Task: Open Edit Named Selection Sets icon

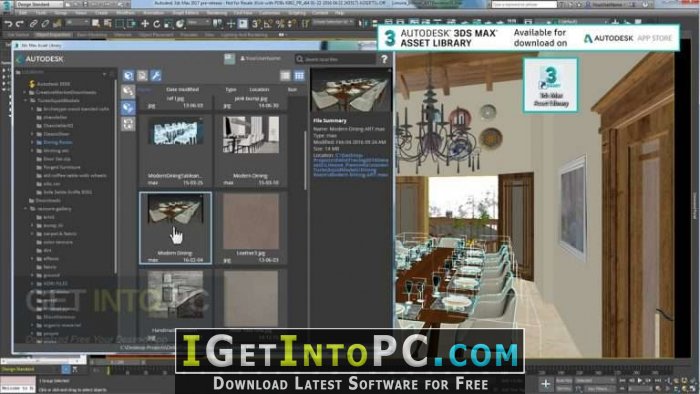Action: point(304,24)
